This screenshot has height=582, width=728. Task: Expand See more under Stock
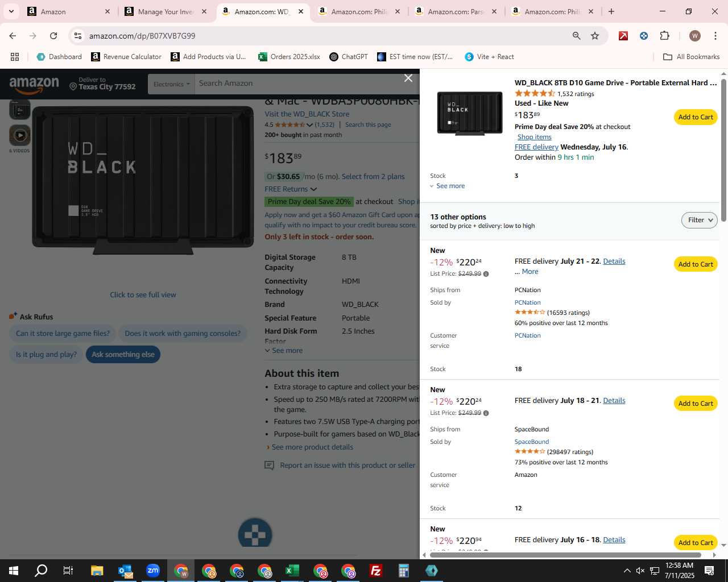coord(448,186)
